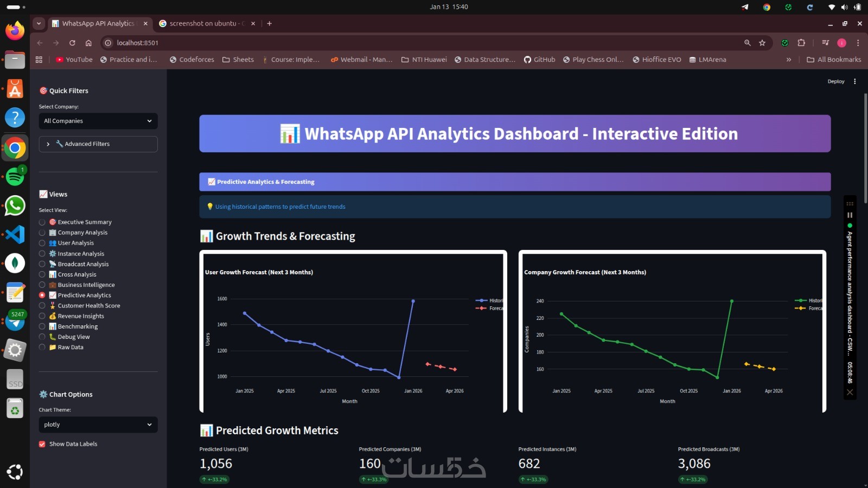Image resolution: width=868 pixels, height=488 pixels.
Task: Open the clock and calendar menu
Action: click(x=449, y=7)
